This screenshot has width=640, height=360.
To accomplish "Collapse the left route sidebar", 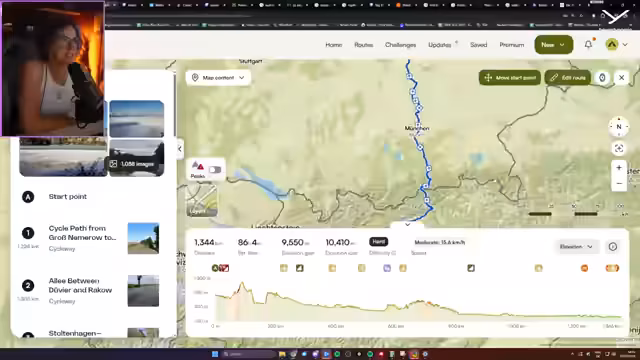I will click(180, 149).
